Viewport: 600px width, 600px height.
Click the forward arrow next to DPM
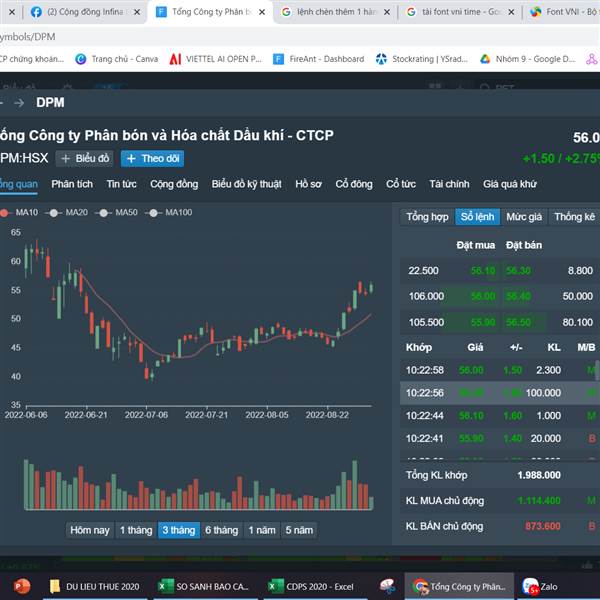[x=19, y=103]
